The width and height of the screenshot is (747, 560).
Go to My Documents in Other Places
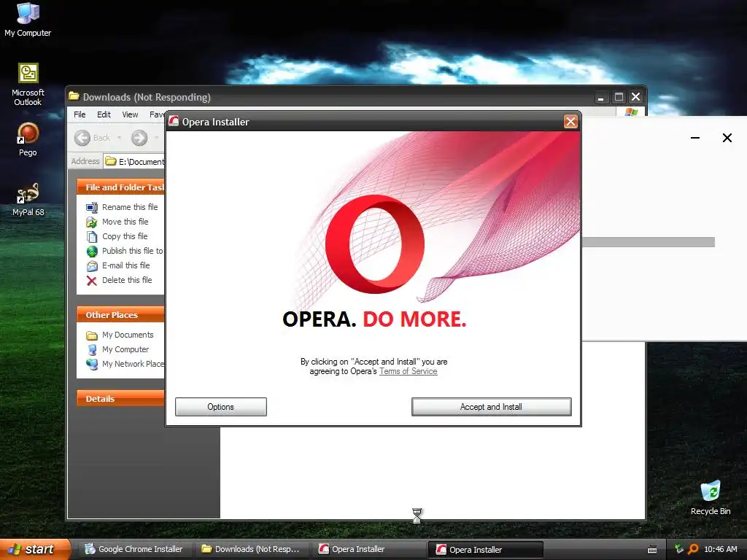[128, 335]
